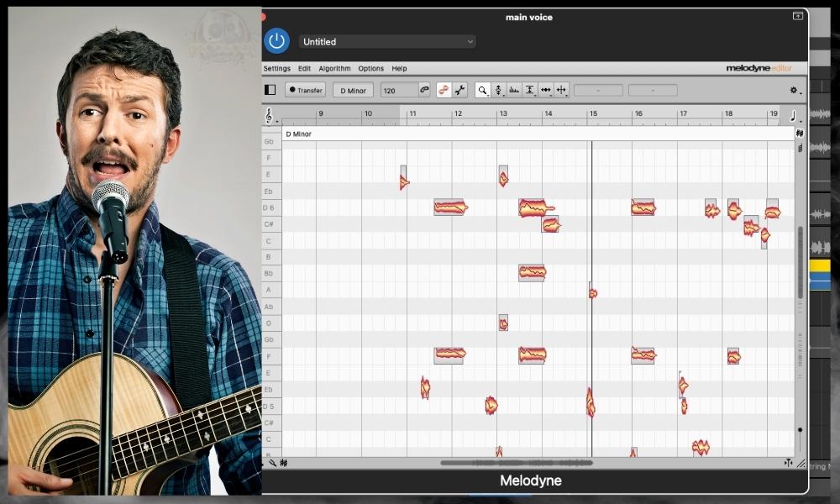Select the magnifier main tool
The height and width of the screenshot is (504, 840).
[x=483, y=90]
